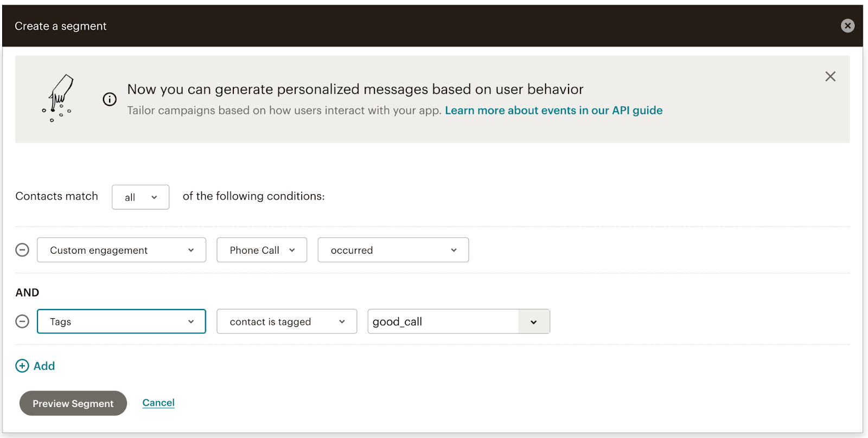The height and width of the screenshot is (438, 868).
Task: Open the Contacts match 'all' dropdown
Action: click(141, 197)
